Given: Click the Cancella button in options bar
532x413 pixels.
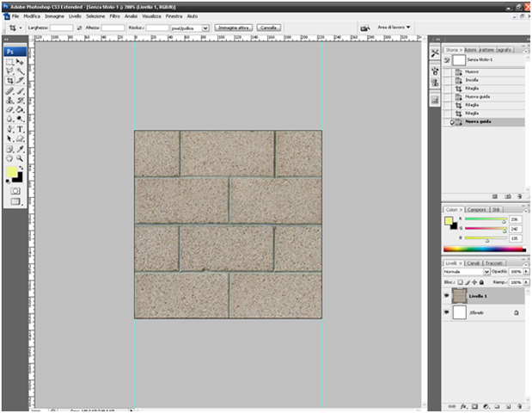Looking at the screenshot, I should tap(268, 28).
